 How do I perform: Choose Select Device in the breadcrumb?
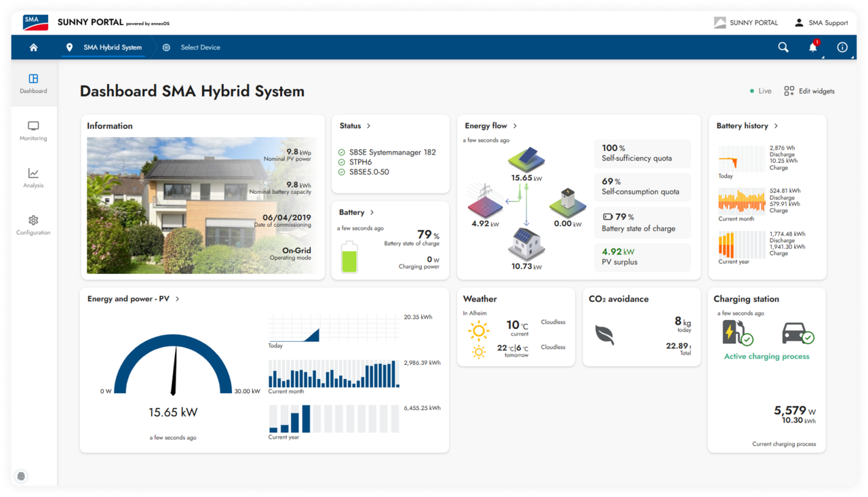[x=200, y=47]
